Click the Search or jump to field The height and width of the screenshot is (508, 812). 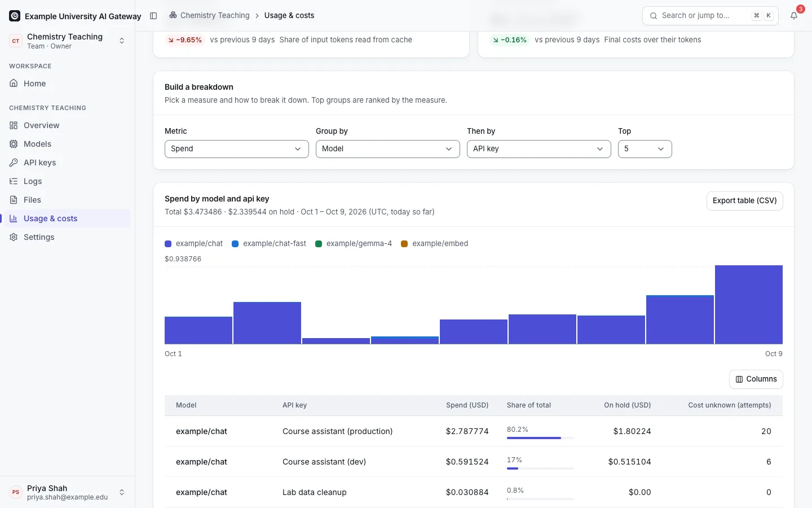point(710,16)
